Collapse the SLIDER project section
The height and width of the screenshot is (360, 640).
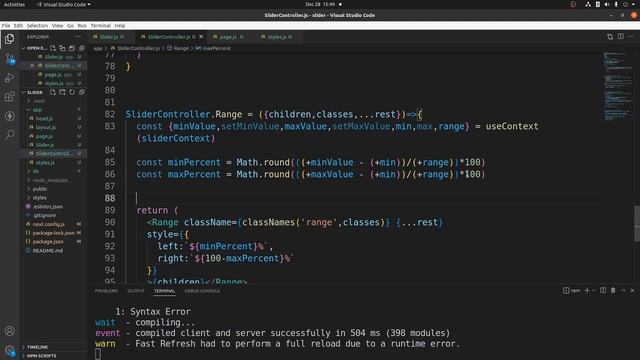[23, 92]
